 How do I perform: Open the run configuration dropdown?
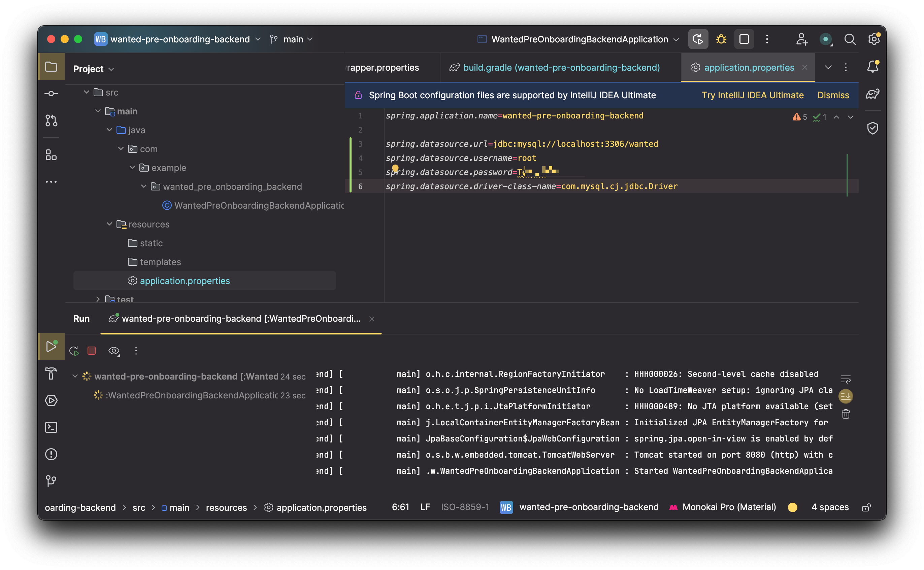[x=578, y=39]
